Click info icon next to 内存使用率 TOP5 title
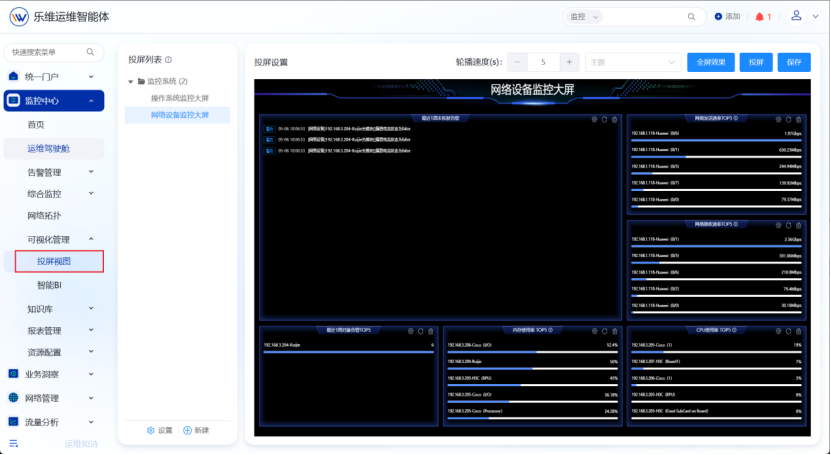Viewport: 831px width, 455px height. (x=551, y=330)
